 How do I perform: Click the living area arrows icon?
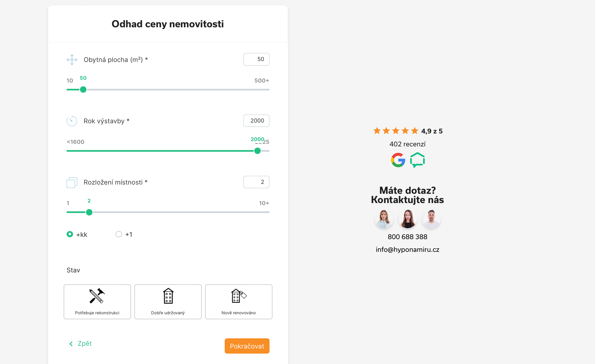pos(72,60)
